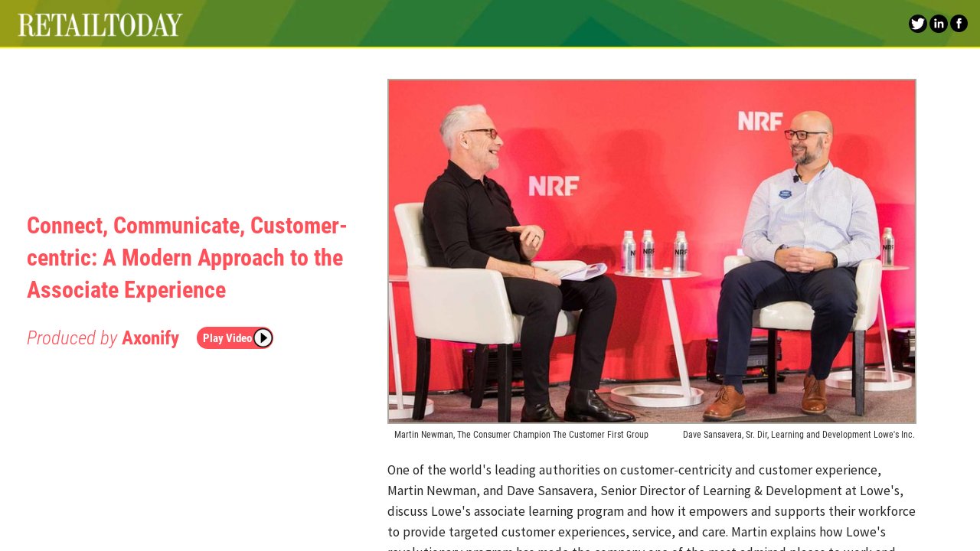The height and width of the screenshot is (551, 980).
Task: Click the open notebook on Martin's lap
Action: [x=574, y=270]
